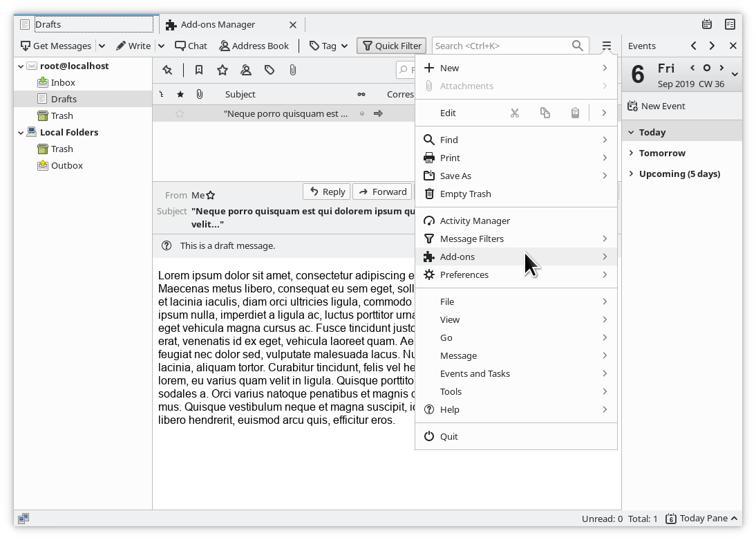Click the contacts filter person icon
This screenshot has height=540, width=756.
pos(246,70)
